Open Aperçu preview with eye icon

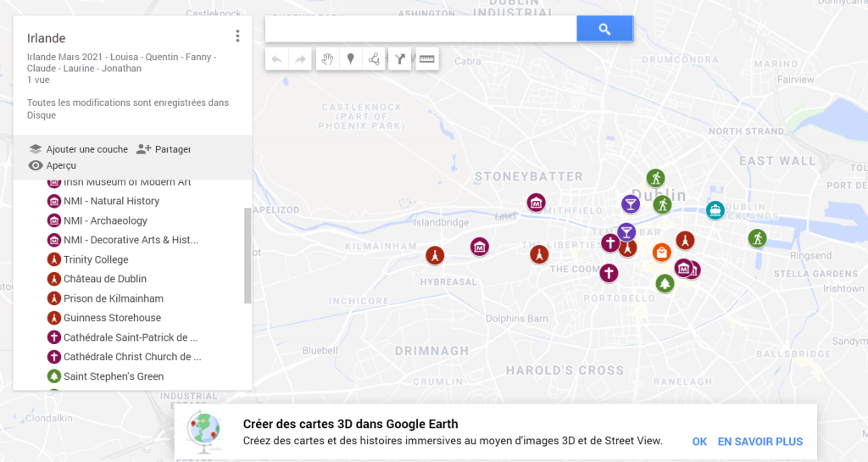(x=53, y=165)
